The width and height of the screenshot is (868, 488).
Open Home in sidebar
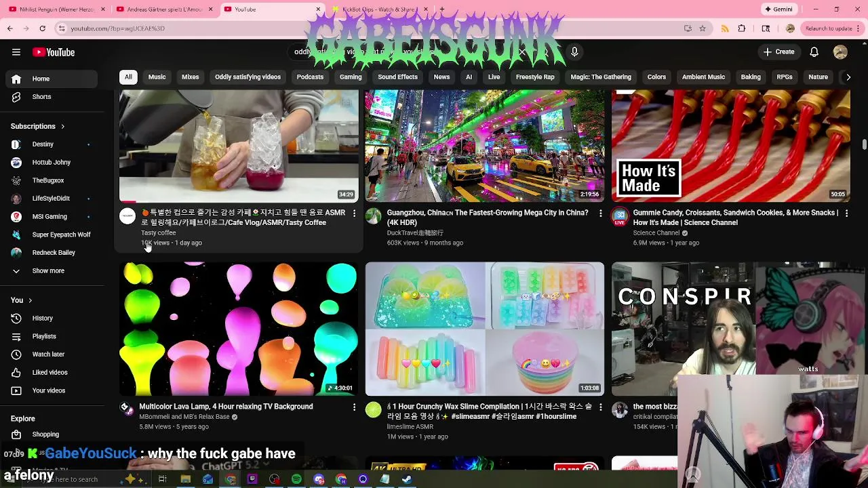(x=51, y=79)
